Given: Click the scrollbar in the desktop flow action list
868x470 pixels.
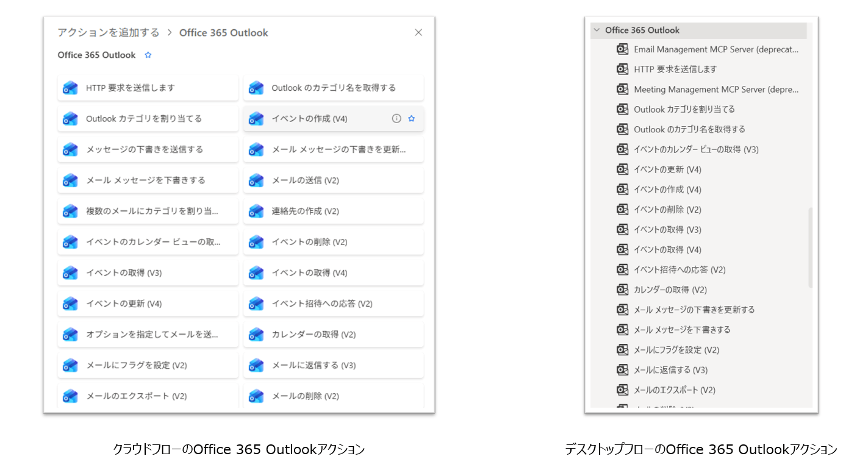Looking at the screenshot, I should click(811, 247).
